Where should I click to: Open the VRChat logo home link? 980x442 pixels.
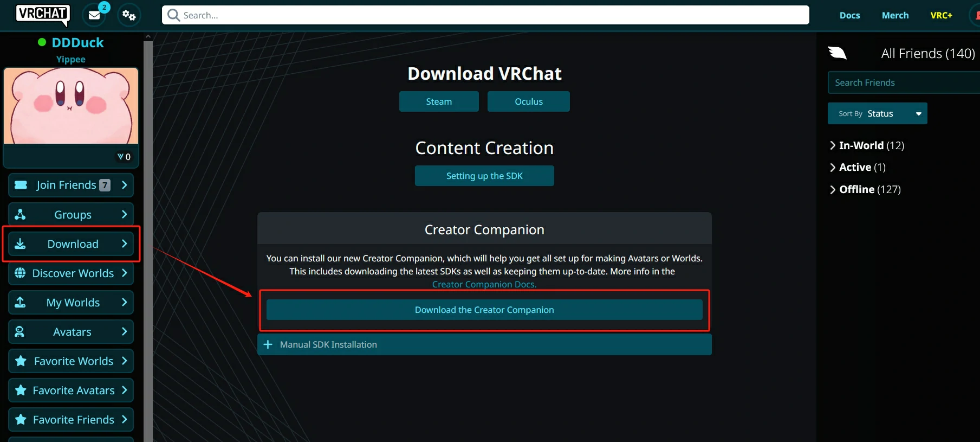43,15
